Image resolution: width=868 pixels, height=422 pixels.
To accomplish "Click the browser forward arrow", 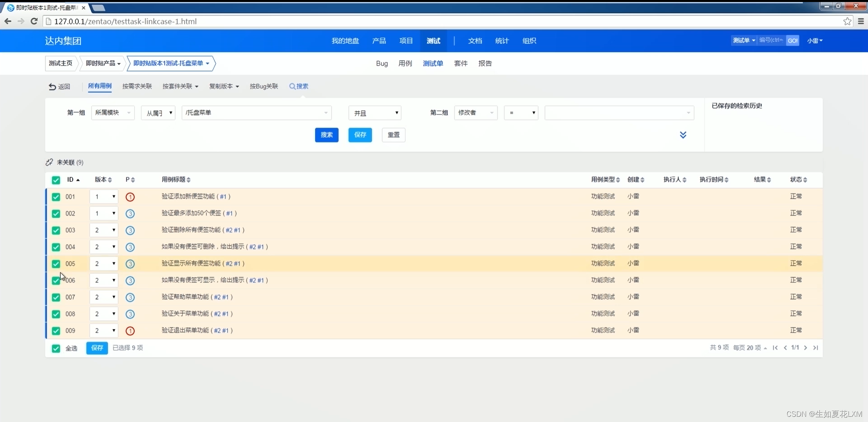I will (21, 21).
